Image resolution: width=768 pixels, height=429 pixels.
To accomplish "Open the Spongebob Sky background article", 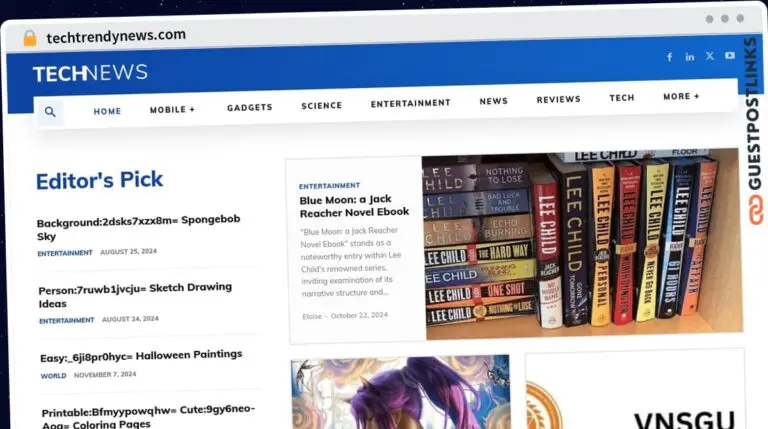I will (138, 228).
